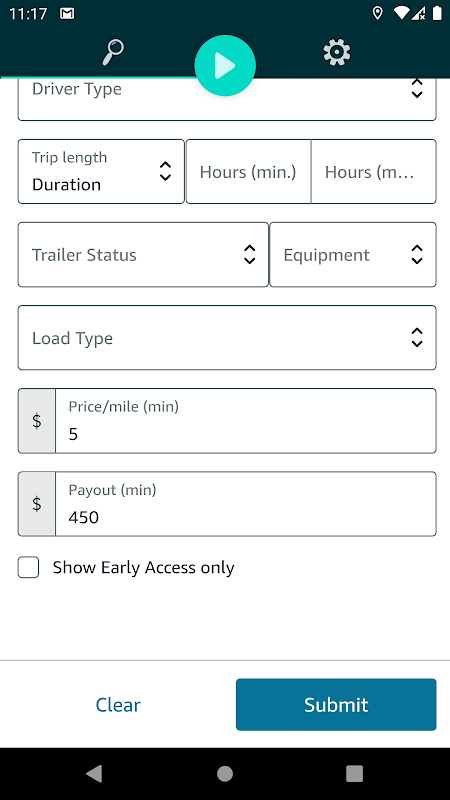450x800 pixels.
Task: Submit the search filters
Action: pos(336,705)
